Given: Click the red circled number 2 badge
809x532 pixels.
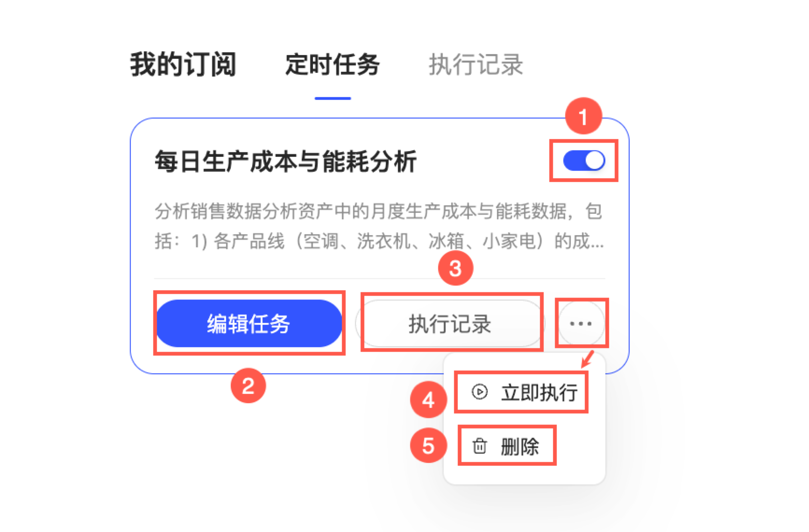Looking at the screenshot, I should point(248,385).
